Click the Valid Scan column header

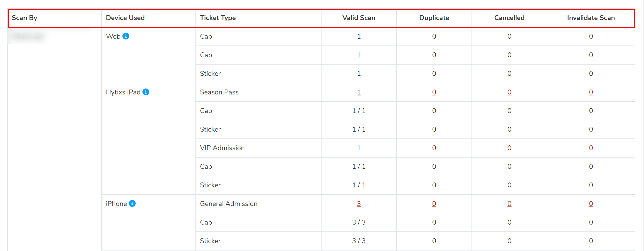pyautogui.click(x=359, y=18)
